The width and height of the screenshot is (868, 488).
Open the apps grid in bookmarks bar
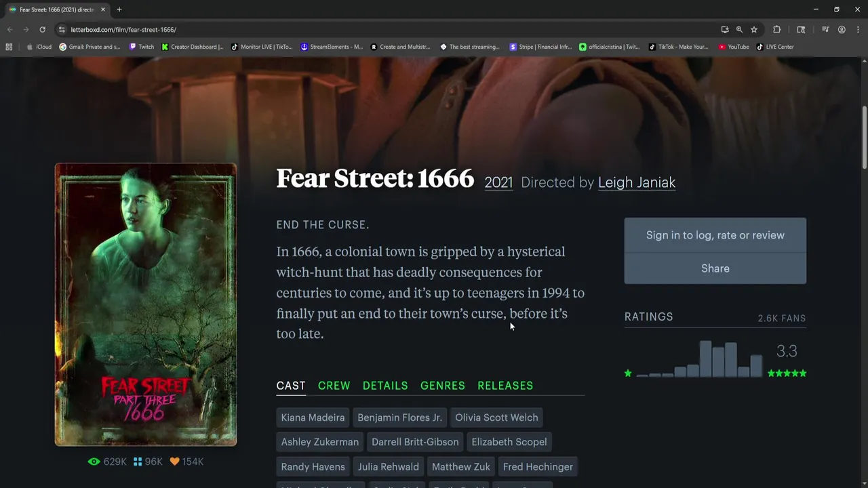click(x=9, y=47)
